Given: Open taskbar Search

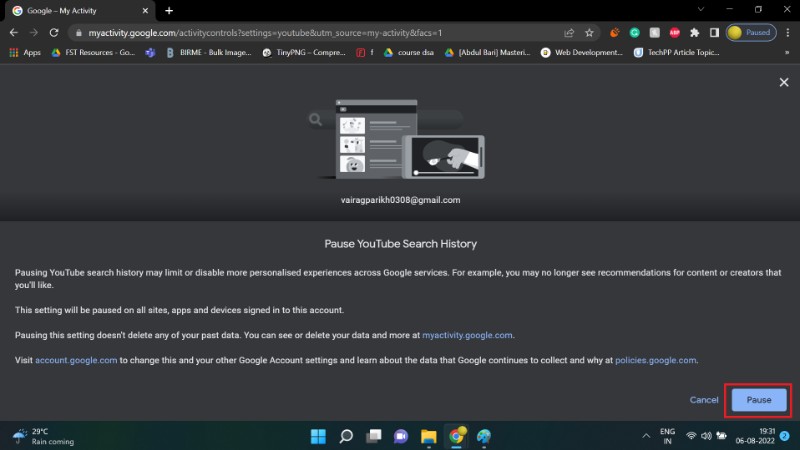Looking at the screenshot, I should click(x=346, y=436).
